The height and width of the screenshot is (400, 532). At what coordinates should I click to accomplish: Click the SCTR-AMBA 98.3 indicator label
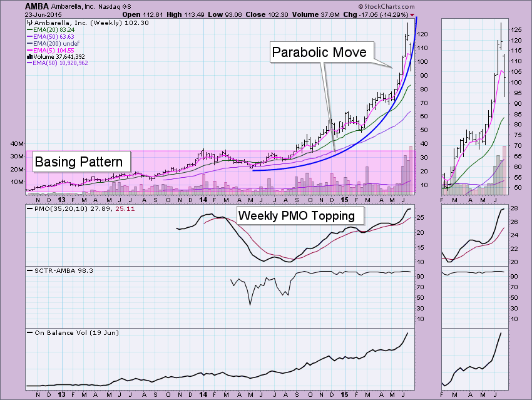(60, 271)
